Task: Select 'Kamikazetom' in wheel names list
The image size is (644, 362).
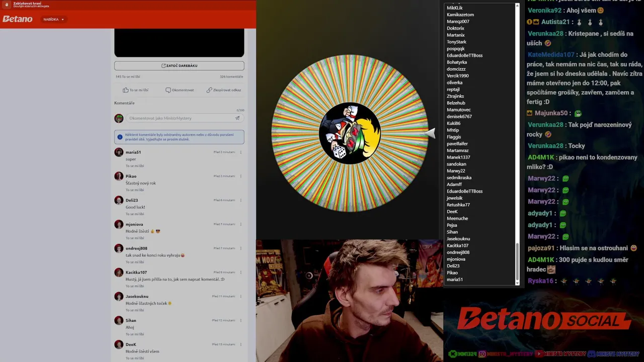Action: pos(460,15)
